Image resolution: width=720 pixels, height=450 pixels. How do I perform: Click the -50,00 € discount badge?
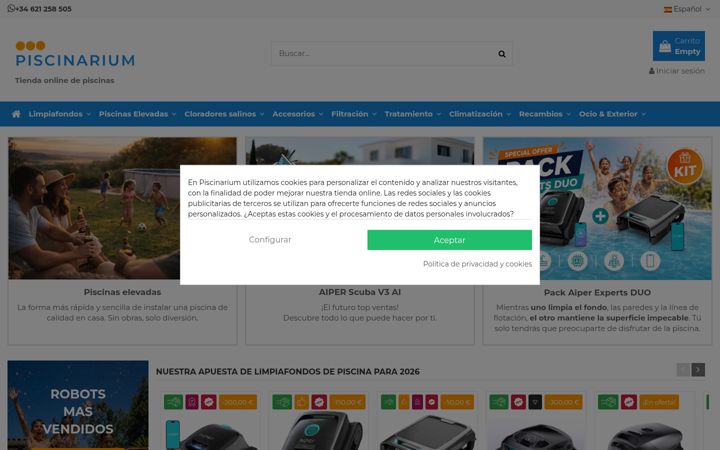457,402
